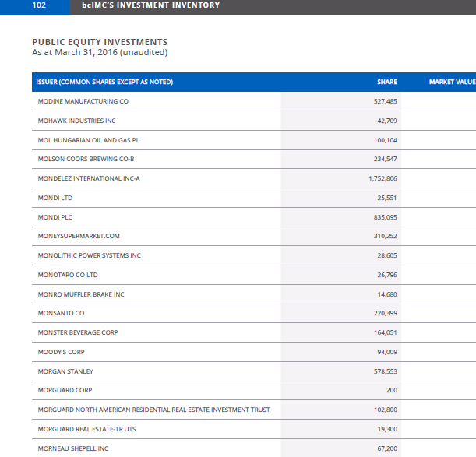Viewport: 476px width, 457px height.
Task: Click share value 100,104
Action: pyautogui.click(x=385, y=140)
